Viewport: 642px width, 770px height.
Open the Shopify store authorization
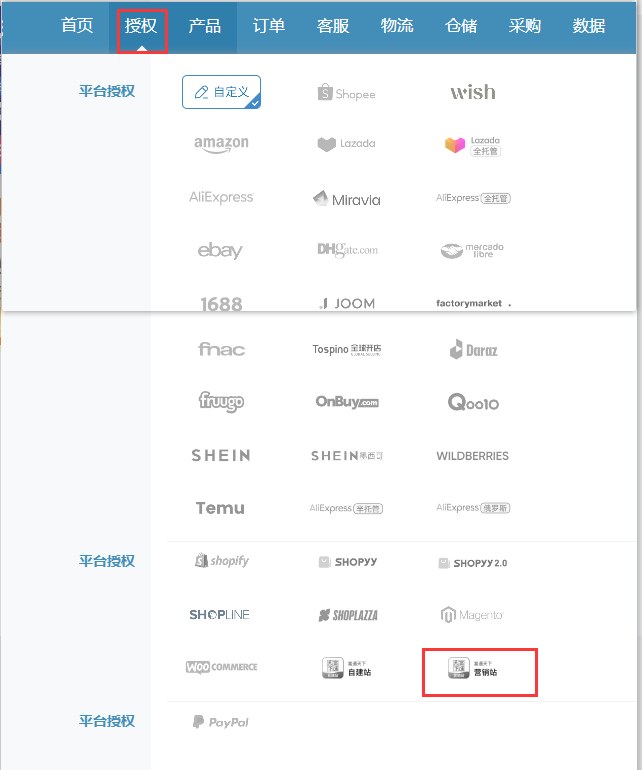pos(222,560)
